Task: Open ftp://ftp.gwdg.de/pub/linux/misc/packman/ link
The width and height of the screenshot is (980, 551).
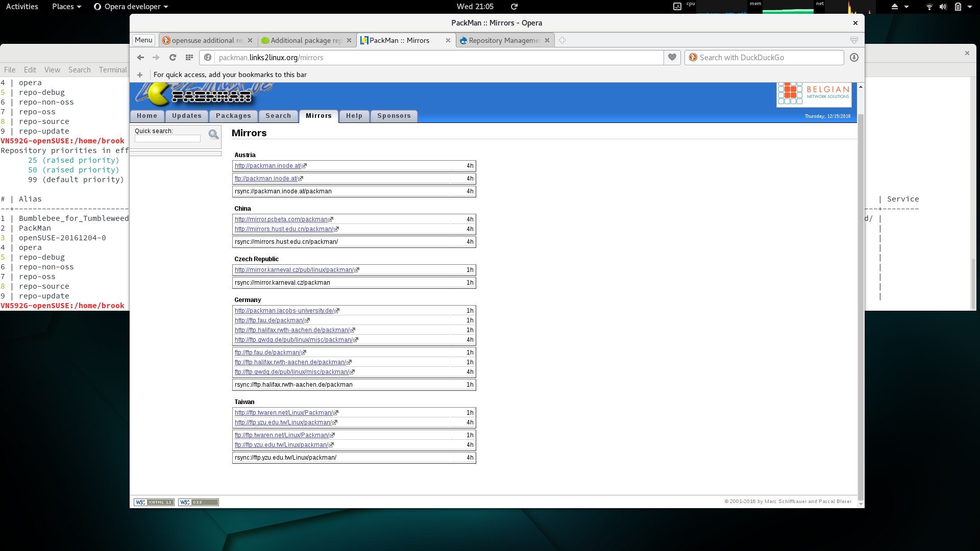Action: 292,372
